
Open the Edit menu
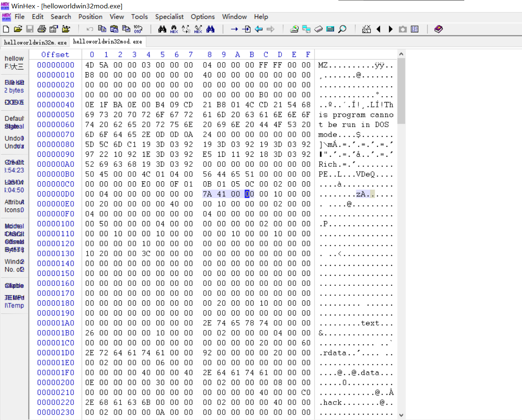(38, 17)
